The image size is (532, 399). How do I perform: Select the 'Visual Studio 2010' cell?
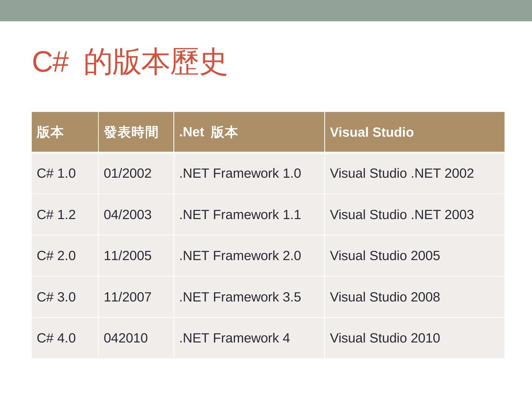click(385, 338)
